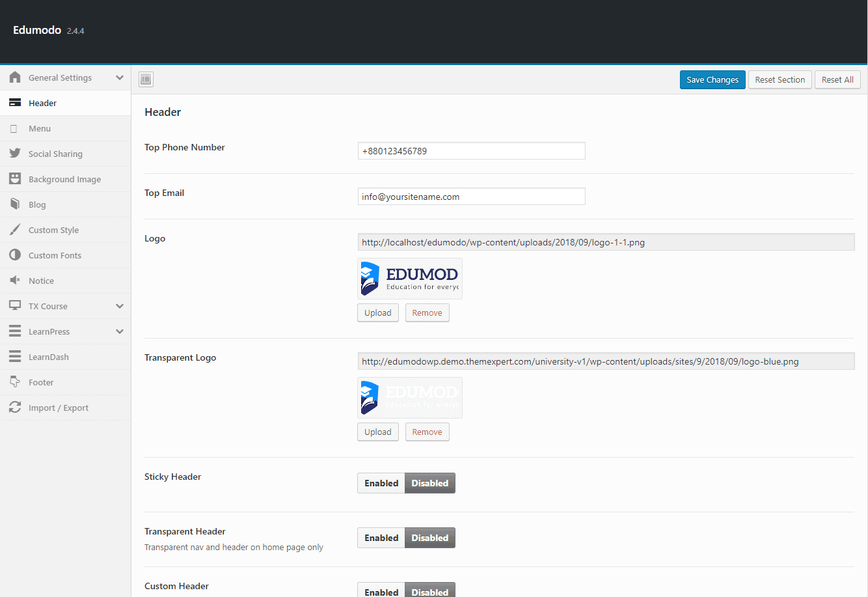The image size is (868, 597).
Task: Enable the Custom Header option
Action: (x=381, y=591)
